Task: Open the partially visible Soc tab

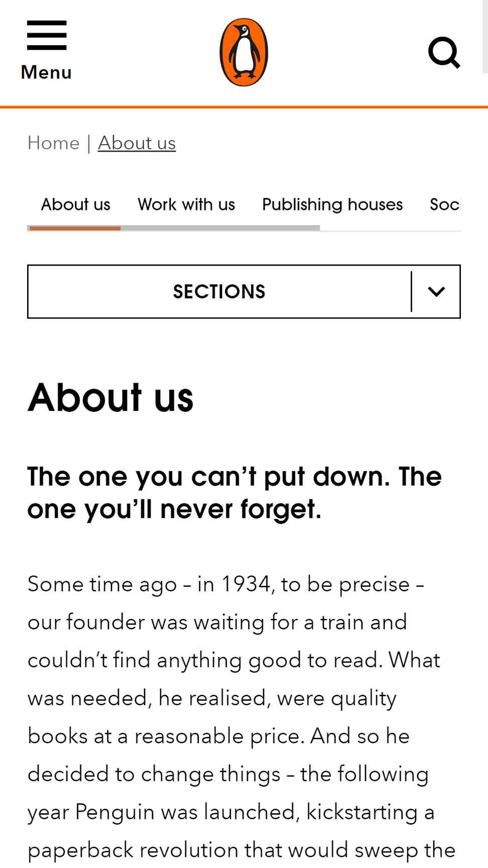Action: pyautogui.click(x=445, y=204)
